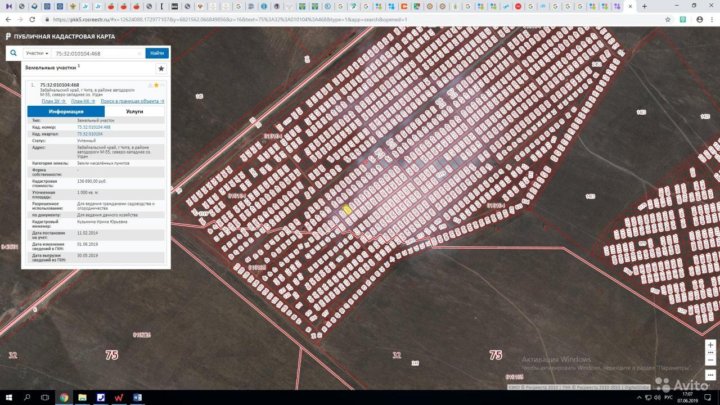Open the План ЗУ link
The width and height of the screenshot is (720, 405).
pos(53,101)
